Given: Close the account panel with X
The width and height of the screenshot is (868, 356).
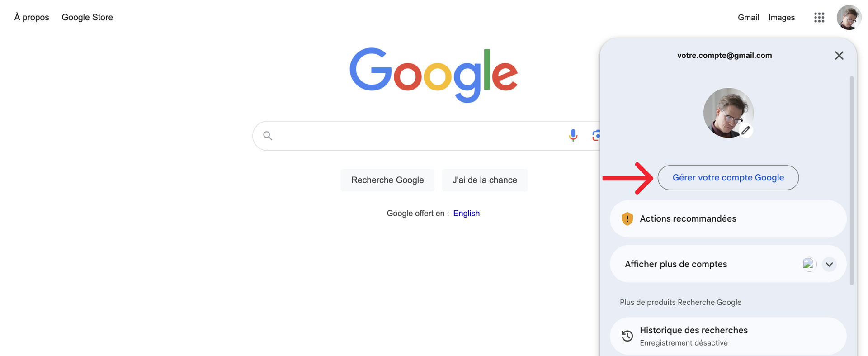Looking at the screenshot, I should [839, 55].
